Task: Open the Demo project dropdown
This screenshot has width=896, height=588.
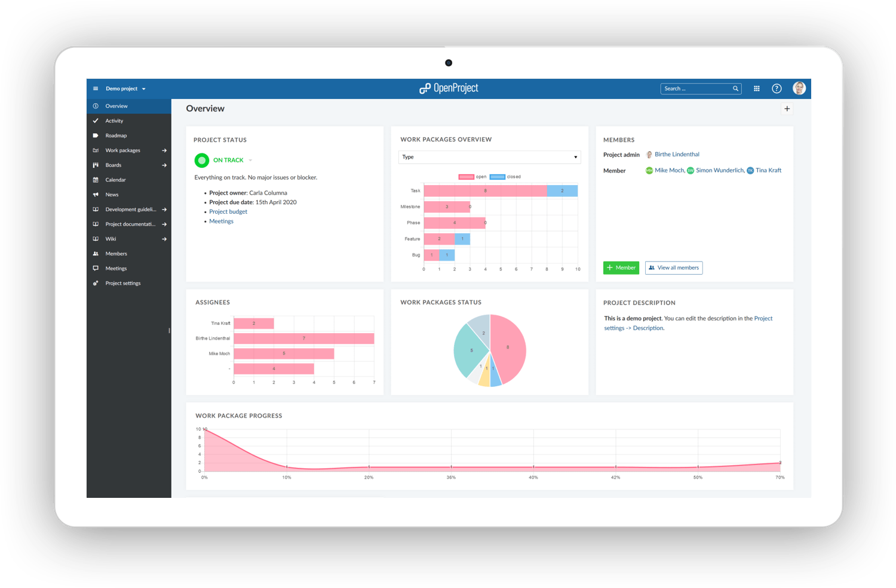Action: pos(125,88)
